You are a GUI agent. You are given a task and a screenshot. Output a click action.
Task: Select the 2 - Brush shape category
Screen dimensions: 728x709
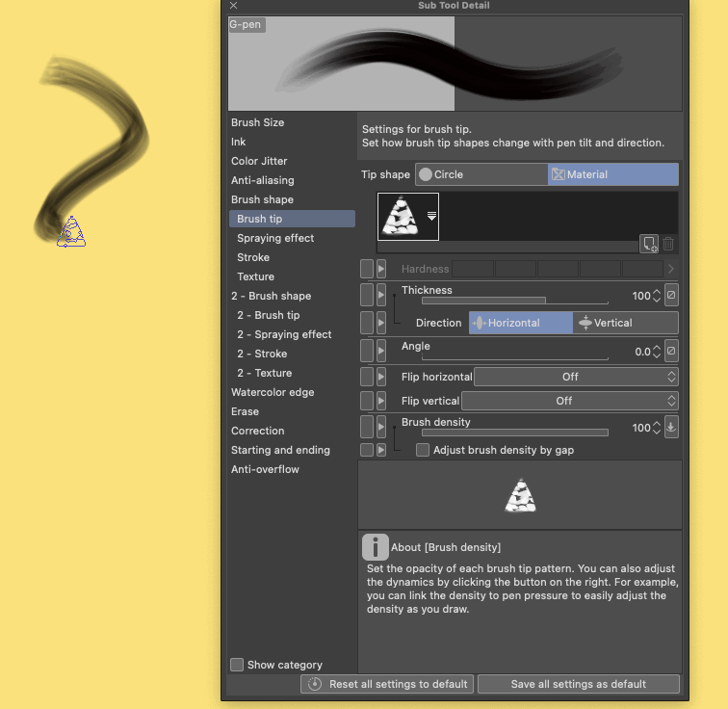coord(272,296)
